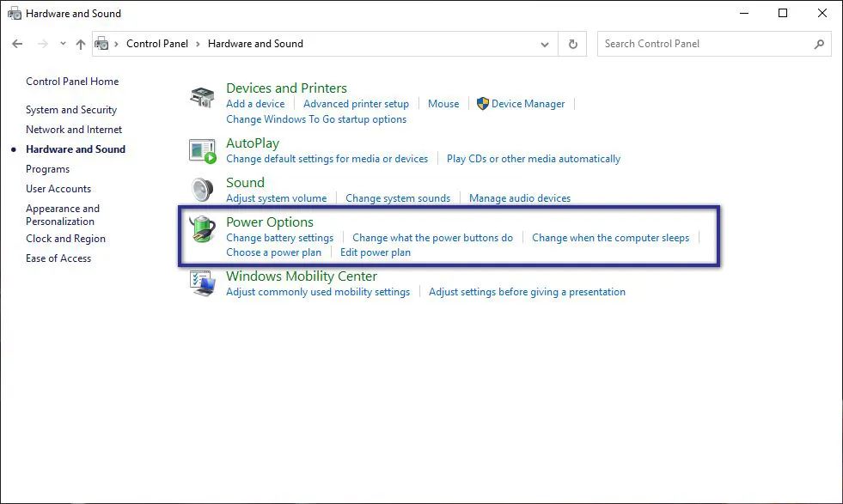Click Change what the power buttons do
The image size is (843, 504).
click(432, 238)
